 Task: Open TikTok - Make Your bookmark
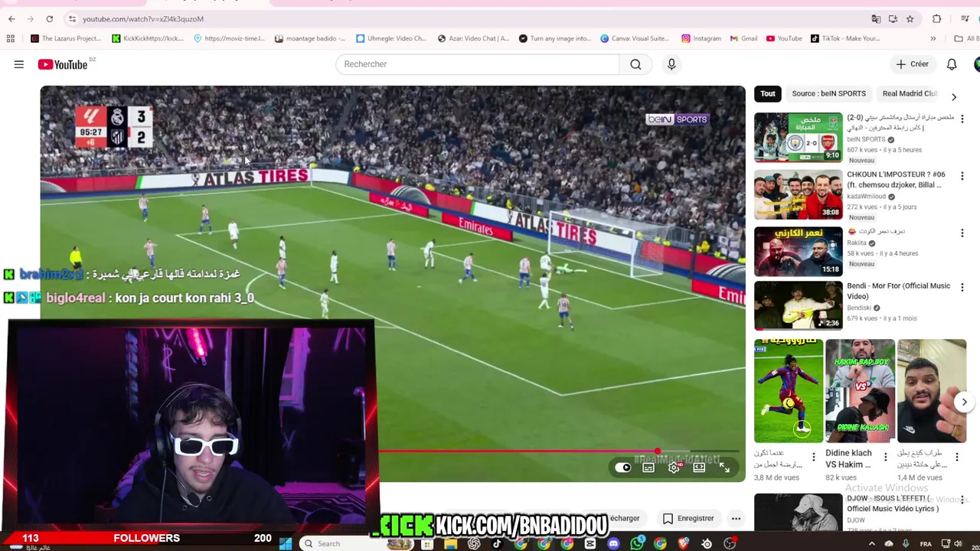click(x=844, y=38)
